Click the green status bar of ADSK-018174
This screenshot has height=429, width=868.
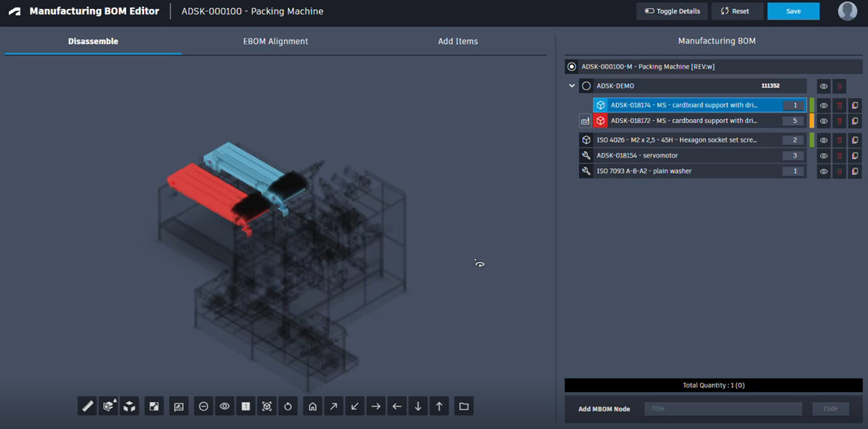(x=812, y=105)
